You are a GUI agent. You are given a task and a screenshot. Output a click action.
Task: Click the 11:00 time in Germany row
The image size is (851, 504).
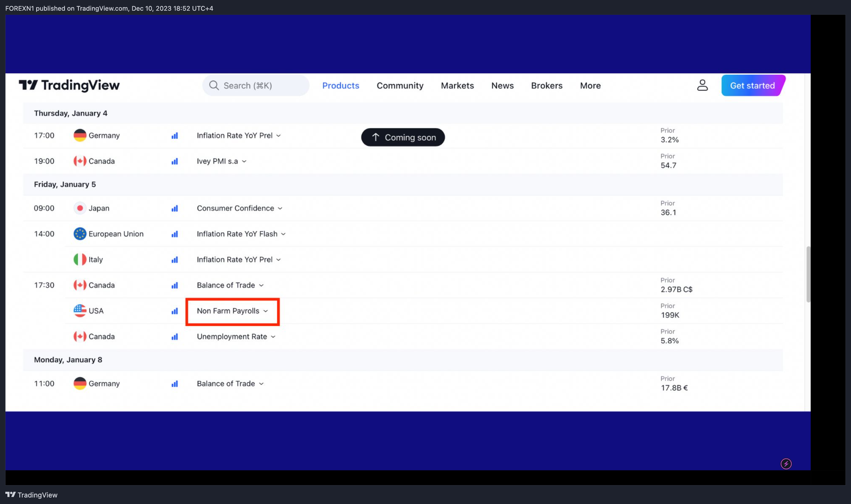(x=44, y=383)
